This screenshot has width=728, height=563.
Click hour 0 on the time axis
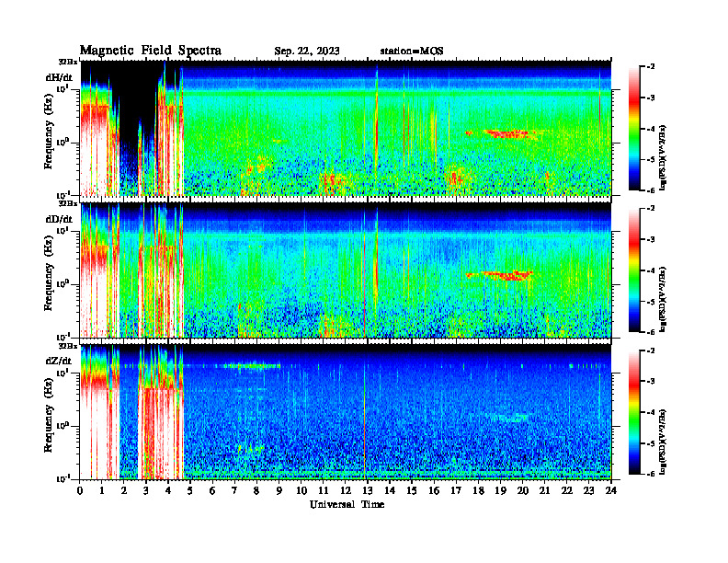80,490
